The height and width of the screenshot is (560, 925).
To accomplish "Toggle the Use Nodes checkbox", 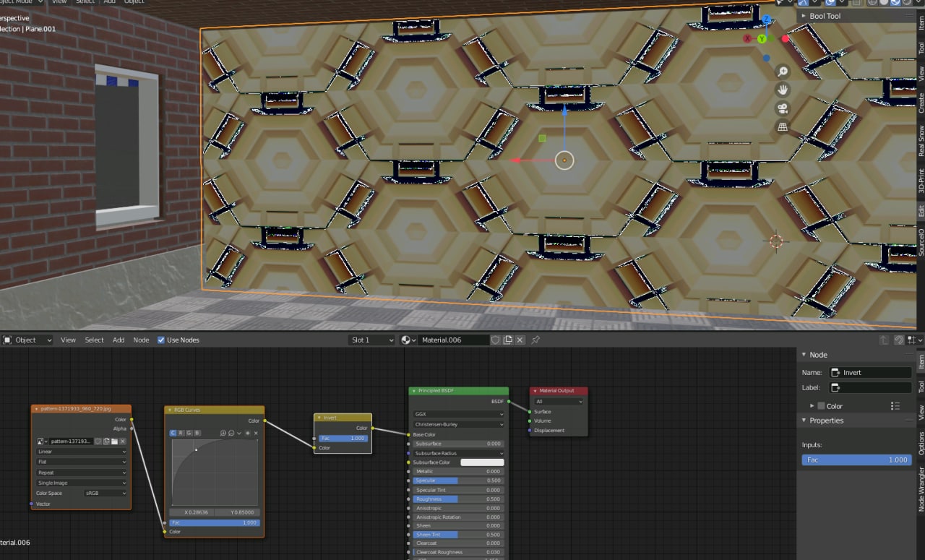I will (161, 340).
